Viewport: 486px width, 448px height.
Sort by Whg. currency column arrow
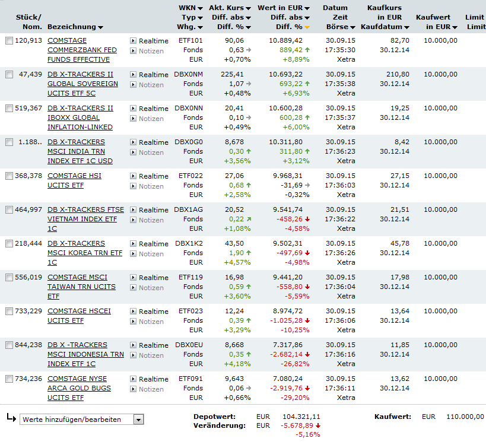(x=200, y=28)
